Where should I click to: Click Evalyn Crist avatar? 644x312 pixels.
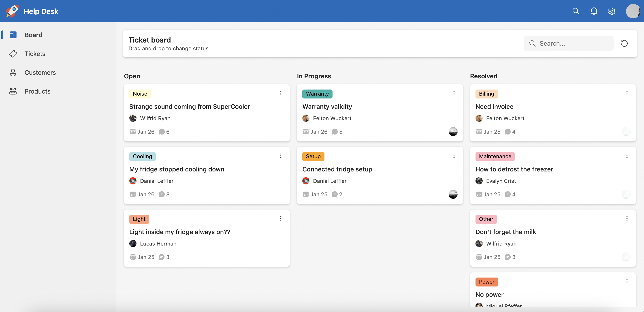click(479, 181)
